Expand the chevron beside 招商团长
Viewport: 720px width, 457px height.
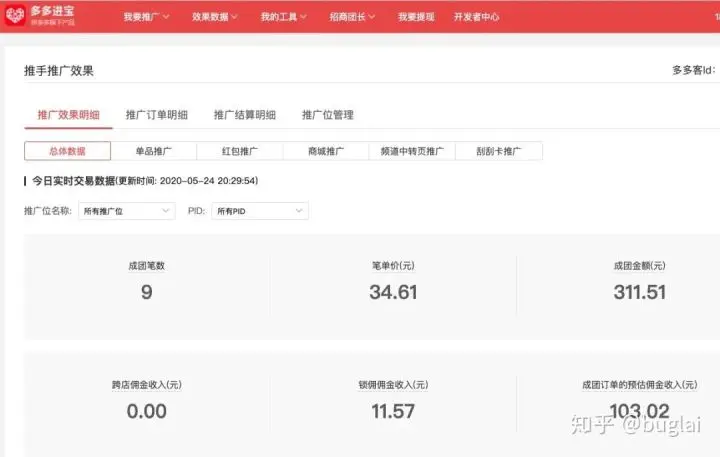pyautogui.click(x=371, y=17)
